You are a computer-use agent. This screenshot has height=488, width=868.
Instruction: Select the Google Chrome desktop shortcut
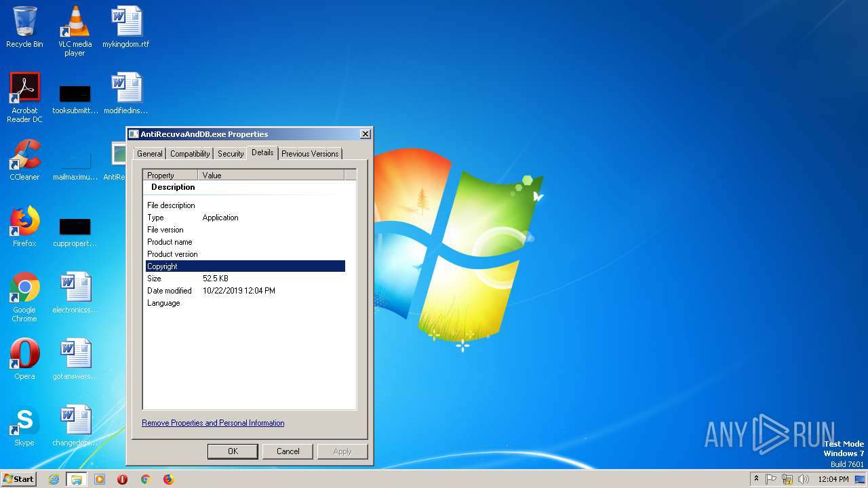click(24, 297)
